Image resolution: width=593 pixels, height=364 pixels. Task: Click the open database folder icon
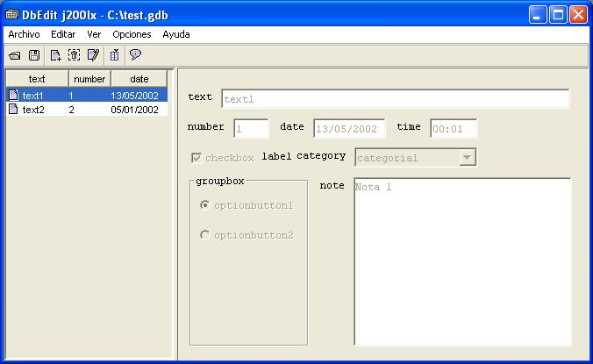15,55
